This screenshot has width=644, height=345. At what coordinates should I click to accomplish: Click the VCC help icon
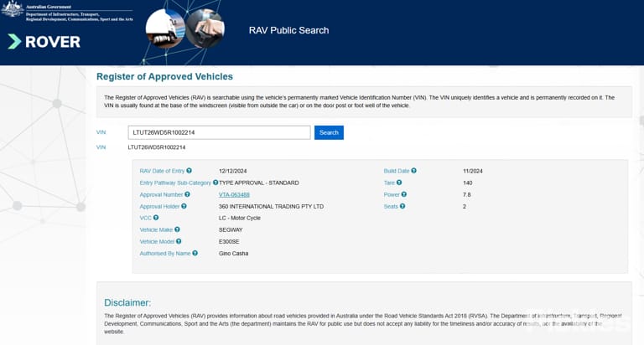tap(156, 218)
